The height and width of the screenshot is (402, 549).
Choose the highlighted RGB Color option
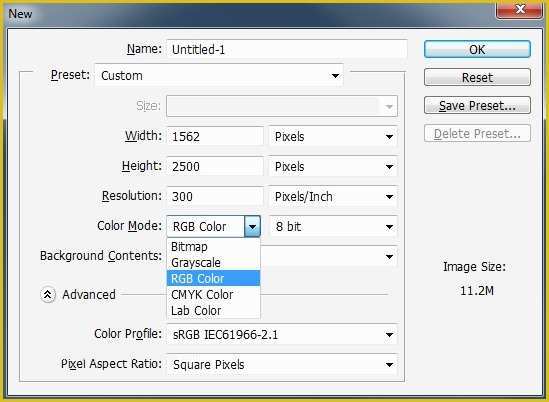tap(214, 278)
